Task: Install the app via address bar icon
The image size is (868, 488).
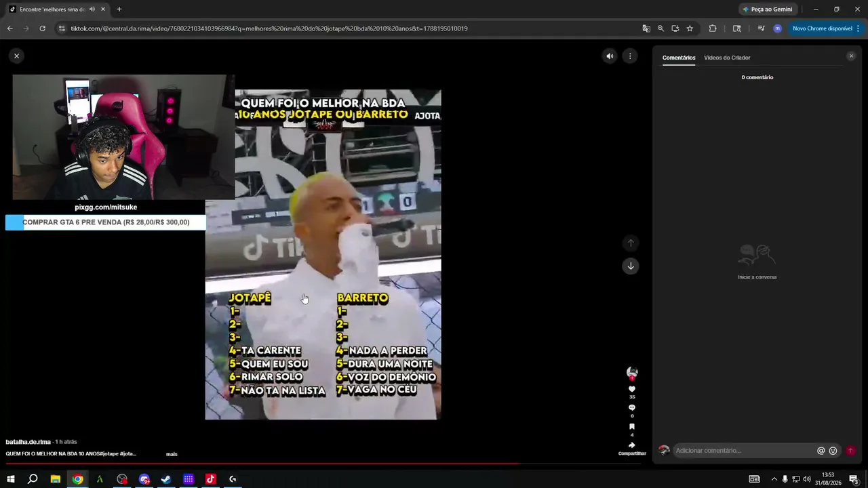Action: click(675, 28)
